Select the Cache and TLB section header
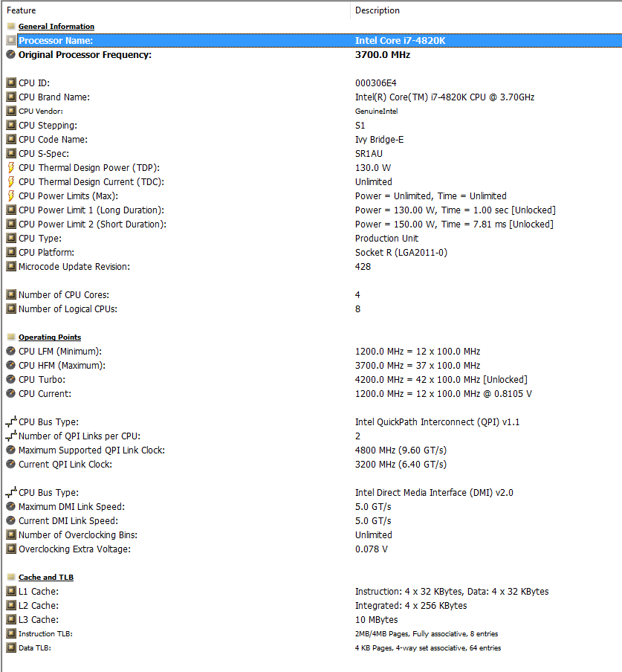The height and width of the screenshot is (672, 622). pos(46,578)
